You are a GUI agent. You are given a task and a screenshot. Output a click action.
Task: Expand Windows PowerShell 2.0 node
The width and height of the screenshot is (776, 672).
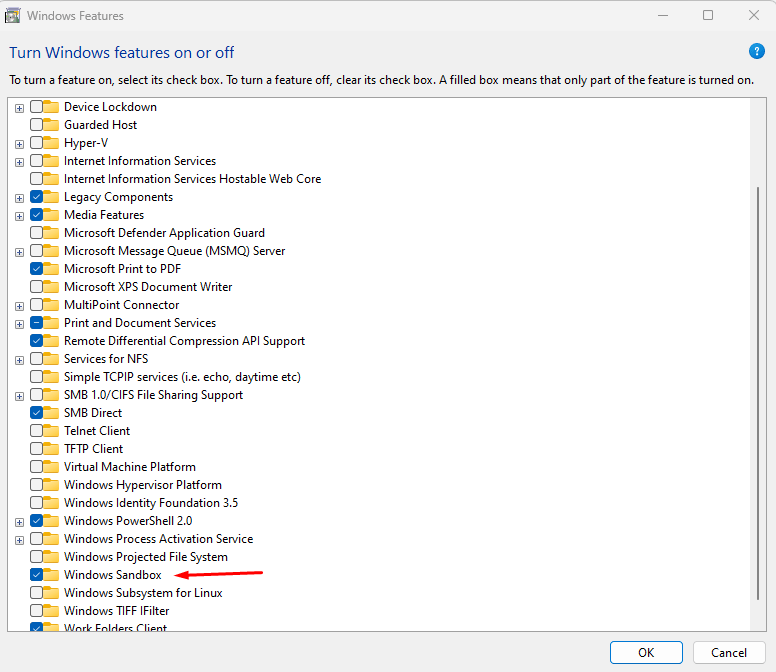tap(19, 522)
